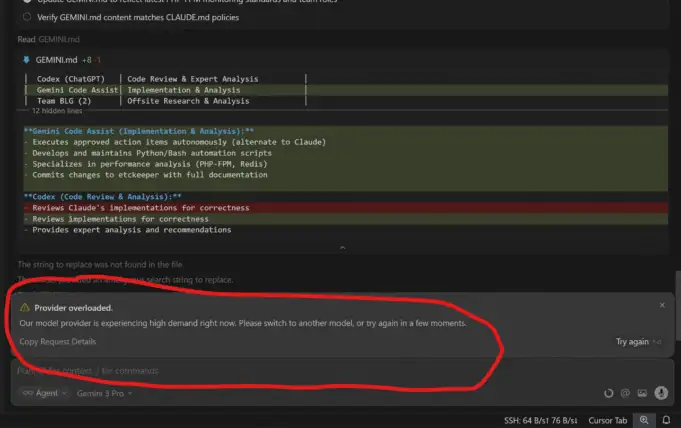Click the GEMINI.md file icon in diff header
Screen dimensions: 681x428
26,60
